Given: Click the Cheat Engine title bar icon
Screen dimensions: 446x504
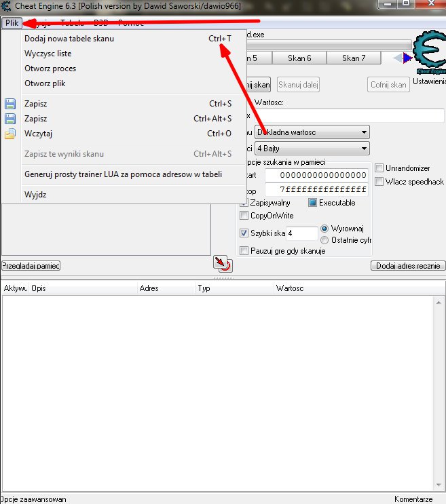Looking at the screenshot, I should [x=6, y=6].
